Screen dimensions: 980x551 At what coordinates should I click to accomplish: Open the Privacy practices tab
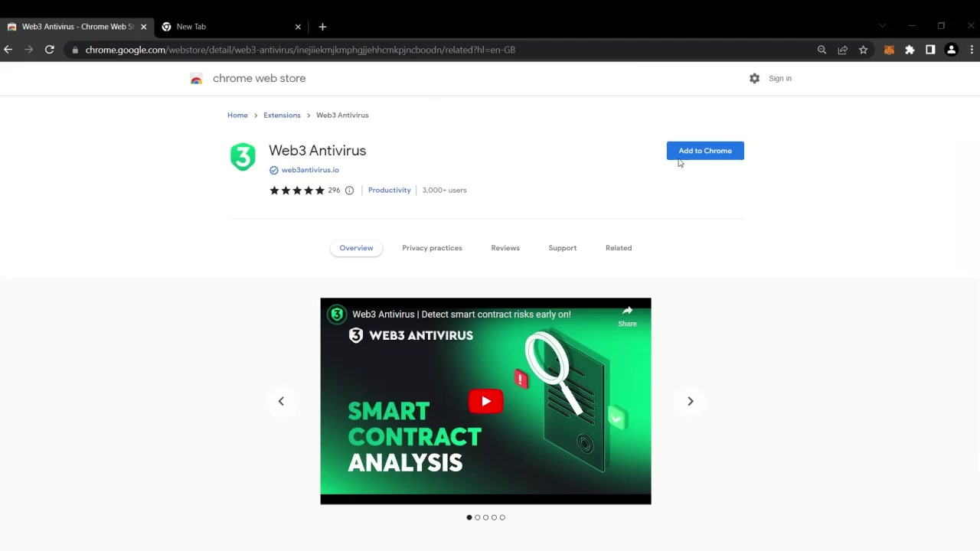click(432, 247)
